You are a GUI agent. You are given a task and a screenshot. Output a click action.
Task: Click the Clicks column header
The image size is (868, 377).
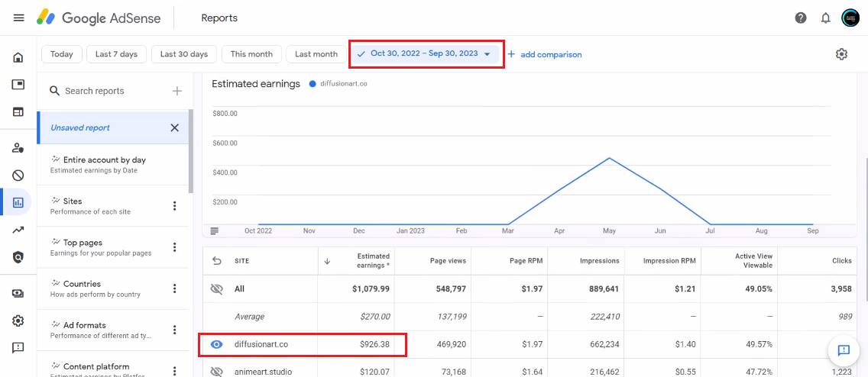coord(841,261)
